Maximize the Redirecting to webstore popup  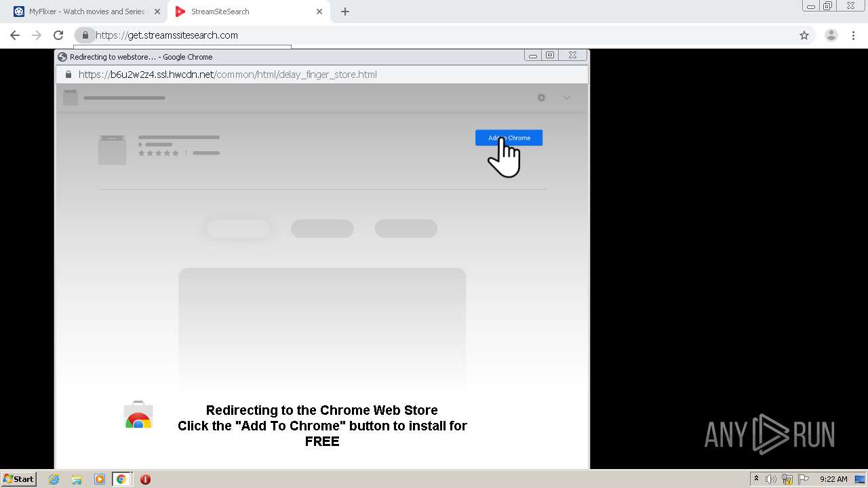tap(550, 56)
